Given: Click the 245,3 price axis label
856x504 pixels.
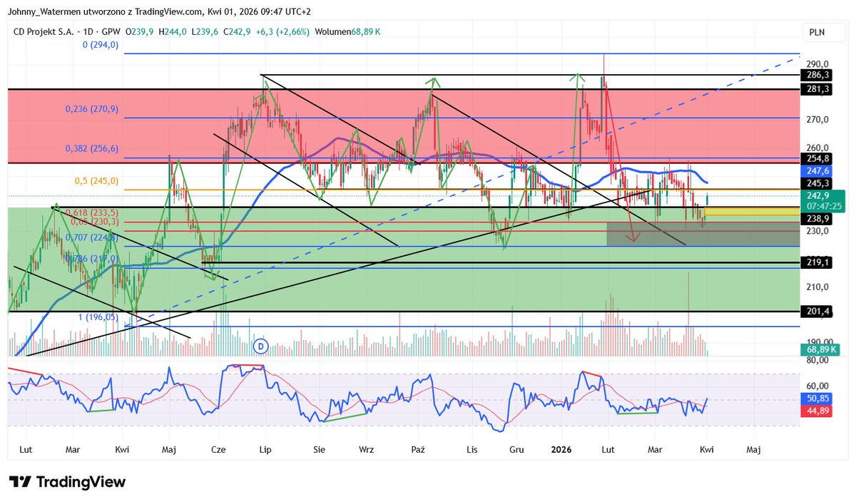Looking at the screenshot, I should coord(817,183).
